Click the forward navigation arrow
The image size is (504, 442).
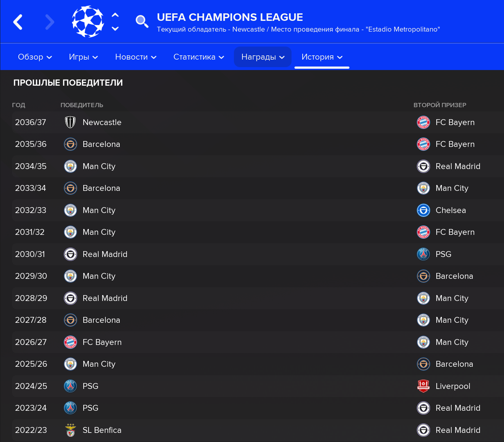click(49, 22)
